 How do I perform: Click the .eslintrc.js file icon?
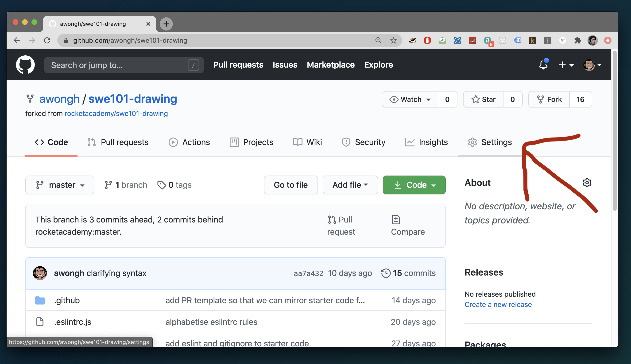[x=40, y=322]
